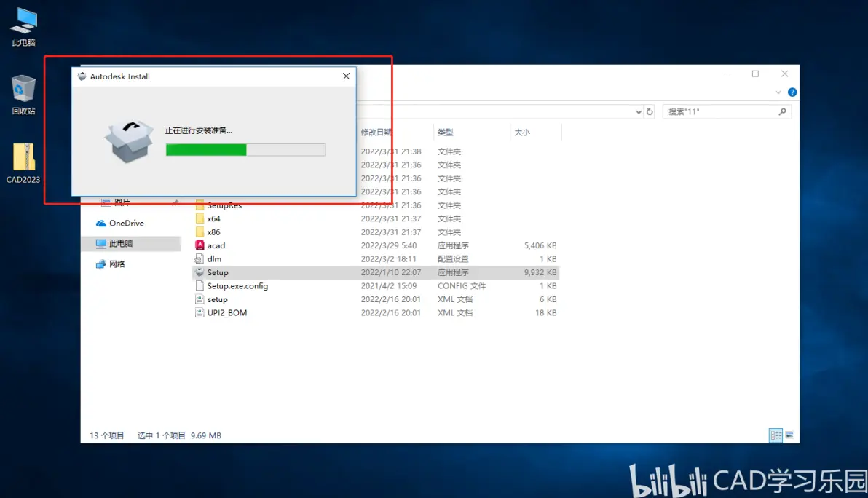This screenshot has width=868, height=498.
Task: Click the "9,932 KB" size cell
Action: [540, 272]
